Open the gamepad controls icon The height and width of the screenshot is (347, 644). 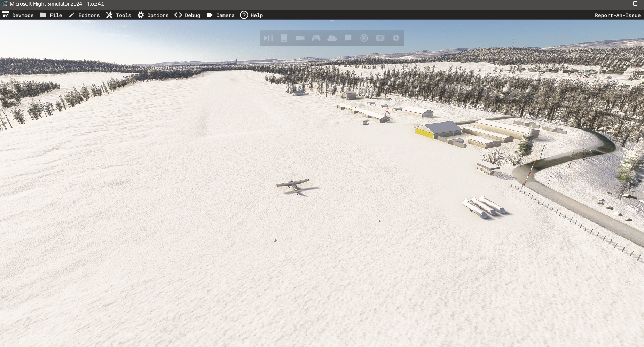[316, 38]
